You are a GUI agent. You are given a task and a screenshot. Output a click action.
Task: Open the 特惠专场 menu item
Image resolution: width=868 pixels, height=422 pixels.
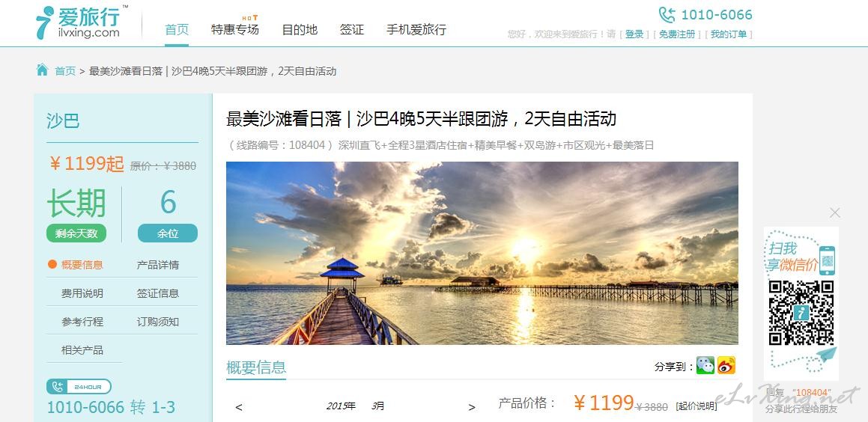click(x=234, y=30)
